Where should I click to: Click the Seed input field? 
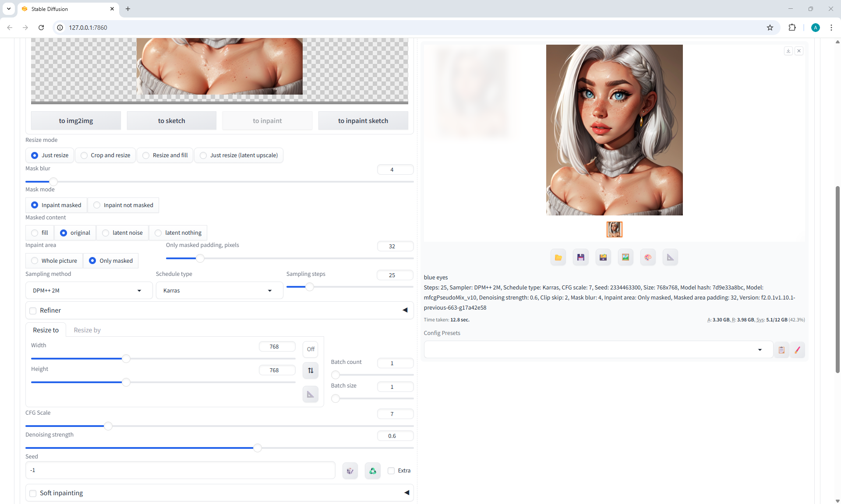180,470
